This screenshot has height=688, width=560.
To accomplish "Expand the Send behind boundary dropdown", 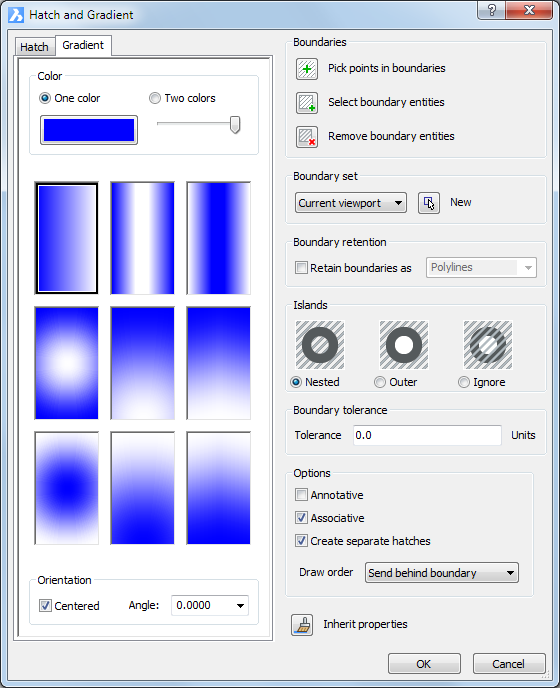I will pos(442,573).
